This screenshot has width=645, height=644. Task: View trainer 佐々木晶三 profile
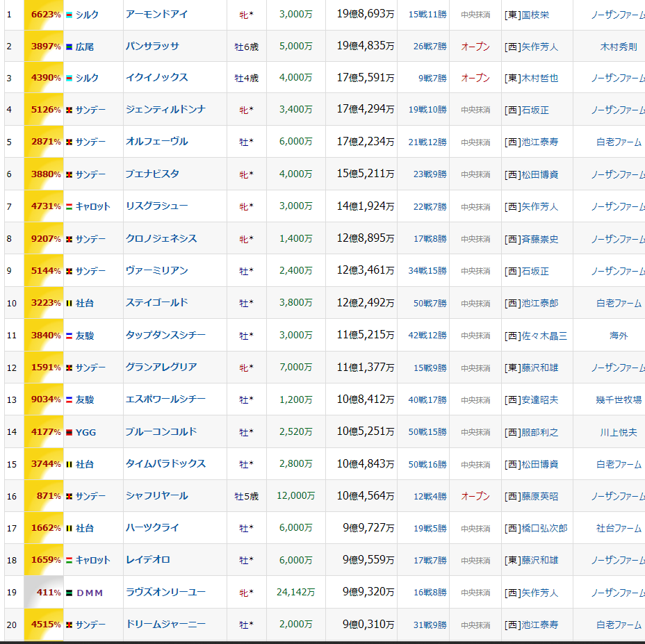(544, 336)
